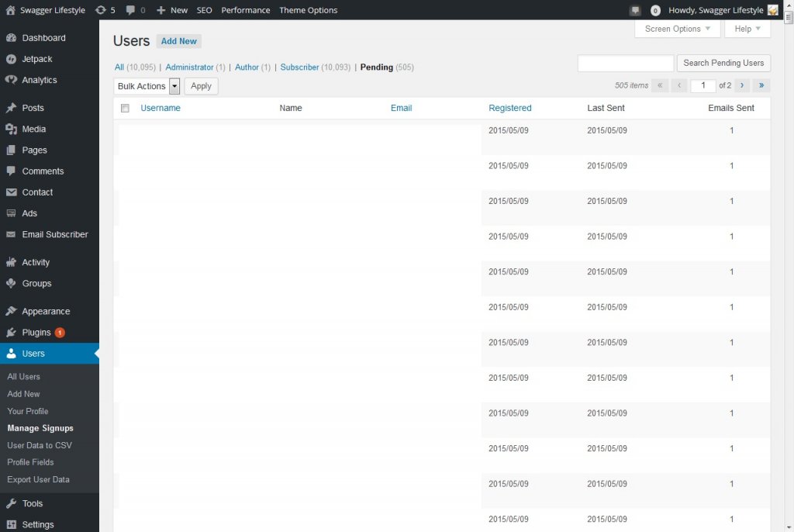Image resolution: width=794 pixels, height=532 pixels.
Task: Tick the select-all checkbox in table header
Action: [125, 108]
